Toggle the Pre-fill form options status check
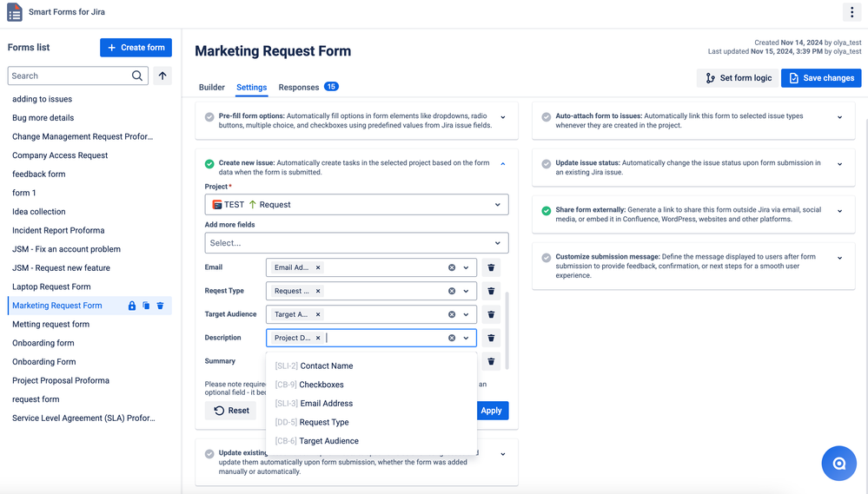The width and height of the screenshot is (868, 494). pos(209,116)
